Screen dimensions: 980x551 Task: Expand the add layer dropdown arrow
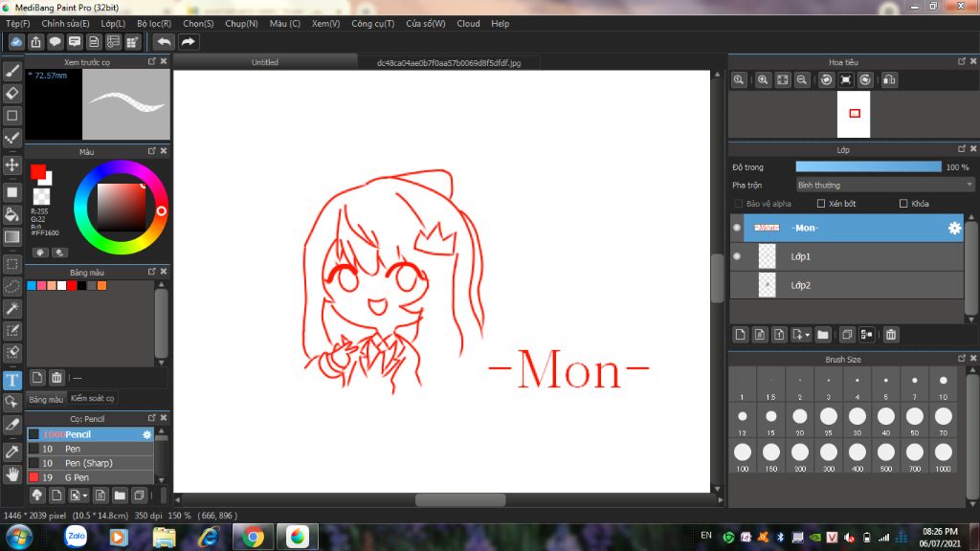pos(809,335)
